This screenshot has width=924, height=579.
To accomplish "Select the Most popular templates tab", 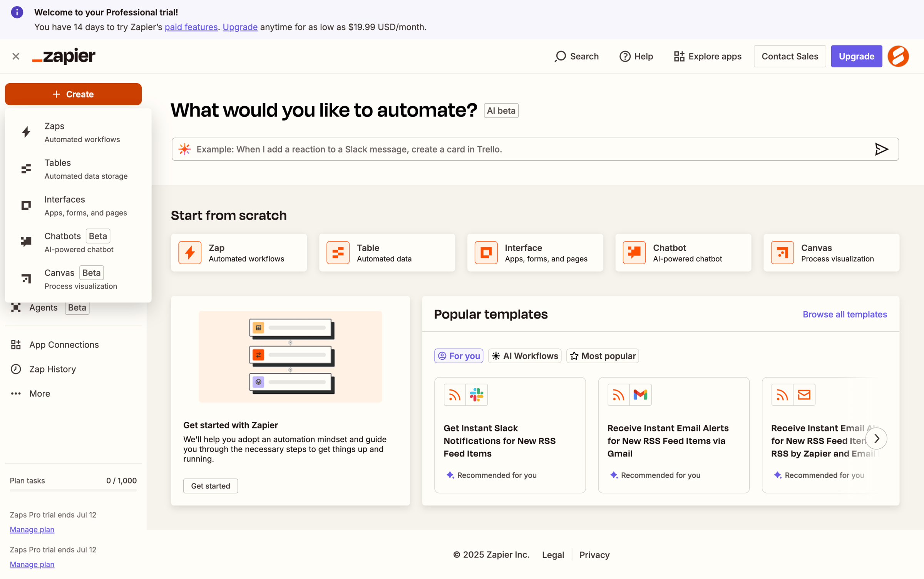I will [x=603, y=356].
